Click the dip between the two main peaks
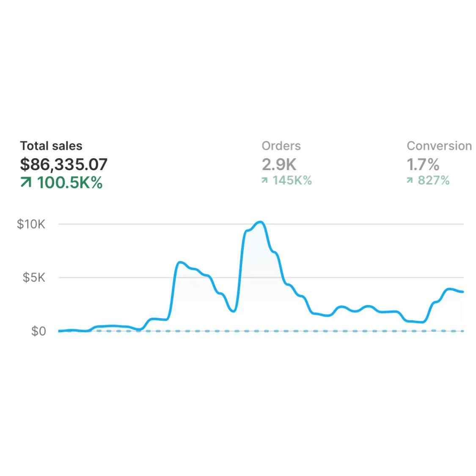This screenshot has height=476, width=476. 234,311
